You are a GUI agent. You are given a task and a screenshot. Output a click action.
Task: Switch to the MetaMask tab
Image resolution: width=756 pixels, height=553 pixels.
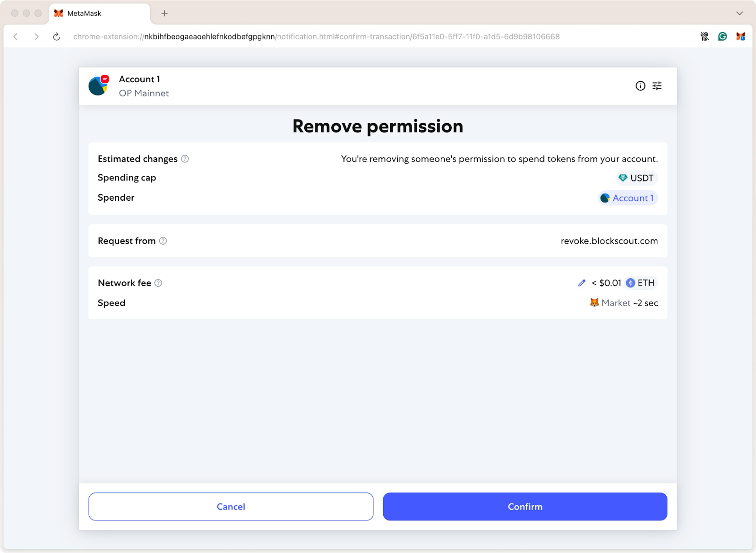coord(99,13)
